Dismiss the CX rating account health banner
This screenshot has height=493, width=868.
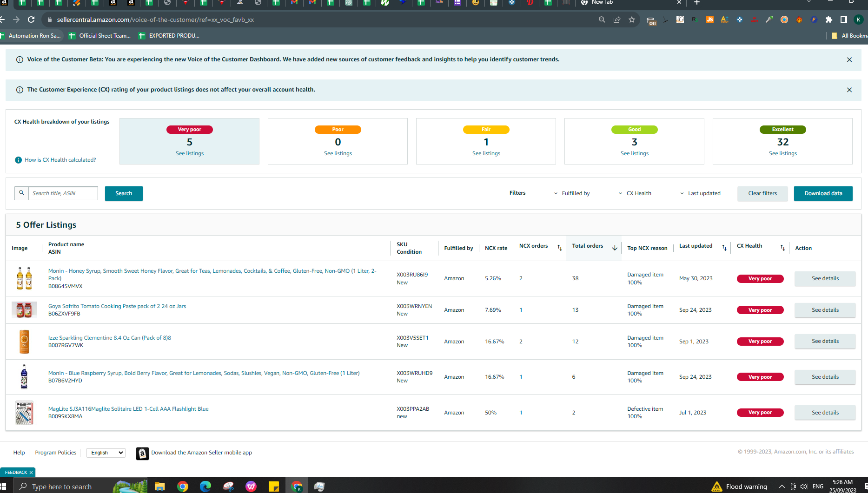coord(849,90)
